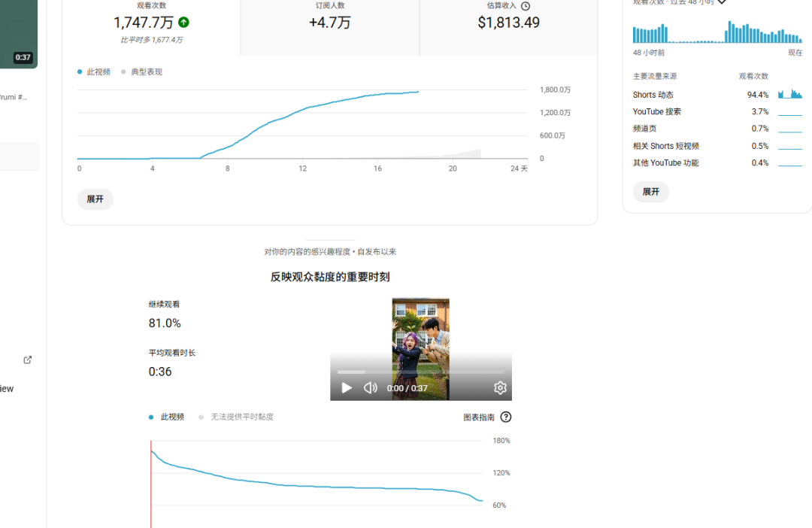Open the 过去 48 小时 dropdown chevron
Viewport: 812px width, 528px height.
tap(722, 2)
